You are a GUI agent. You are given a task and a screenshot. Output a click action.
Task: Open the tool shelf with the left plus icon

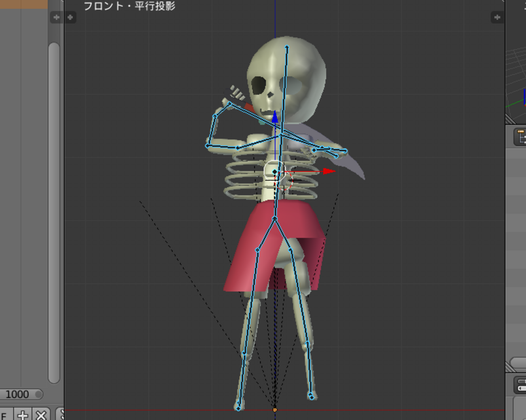tap(70, 17)
